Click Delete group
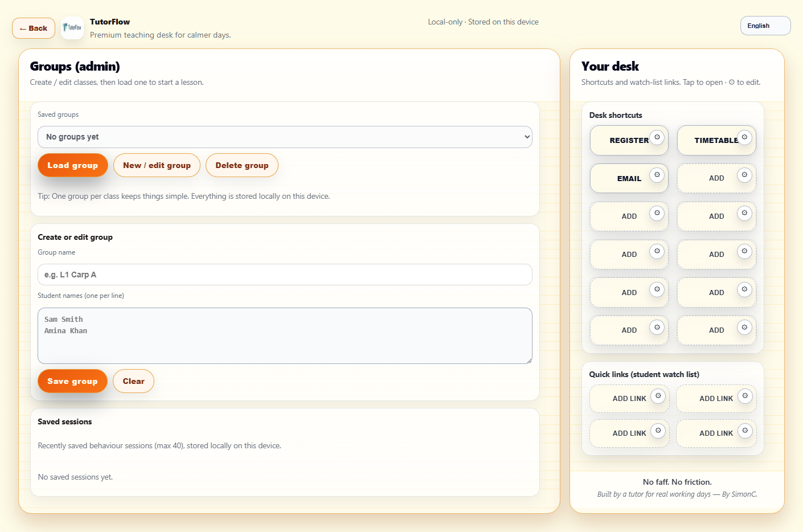 tap(241, 165)
